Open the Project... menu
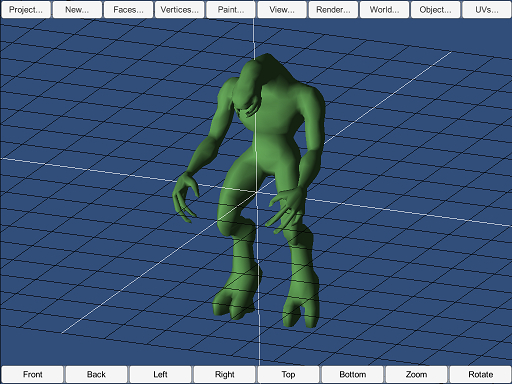The height and width of the screenshot is (384, 512). tap(26, 10)
